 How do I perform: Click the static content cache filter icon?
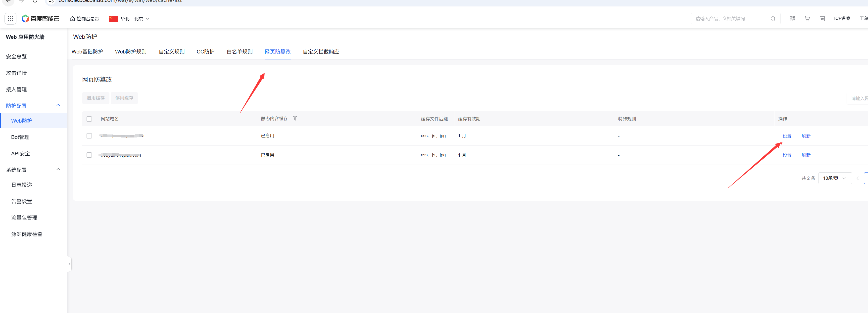[295, 118]
